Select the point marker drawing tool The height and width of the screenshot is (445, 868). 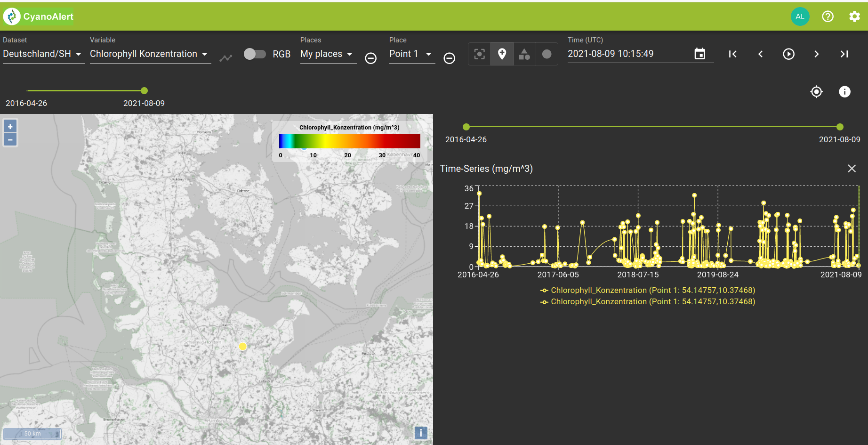502,54
